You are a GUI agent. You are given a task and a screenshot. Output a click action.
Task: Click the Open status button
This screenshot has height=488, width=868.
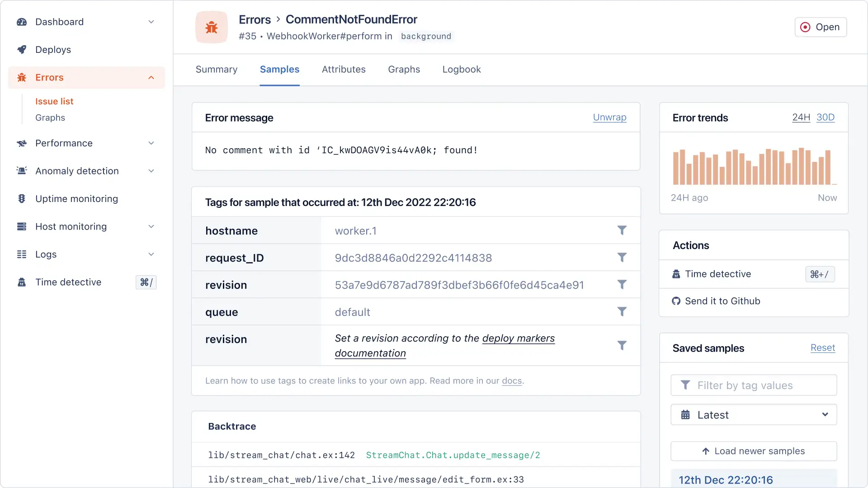(821, 27)
